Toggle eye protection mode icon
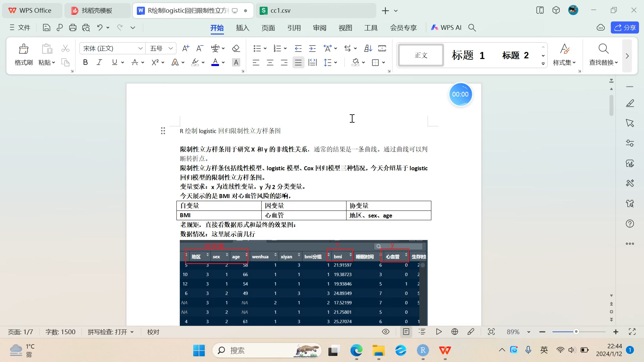 click(386, 332)
